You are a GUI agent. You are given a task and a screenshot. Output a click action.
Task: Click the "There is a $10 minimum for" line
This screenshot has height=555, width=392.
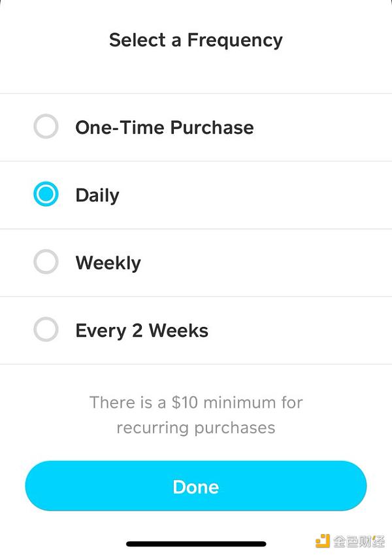(196, 402)
